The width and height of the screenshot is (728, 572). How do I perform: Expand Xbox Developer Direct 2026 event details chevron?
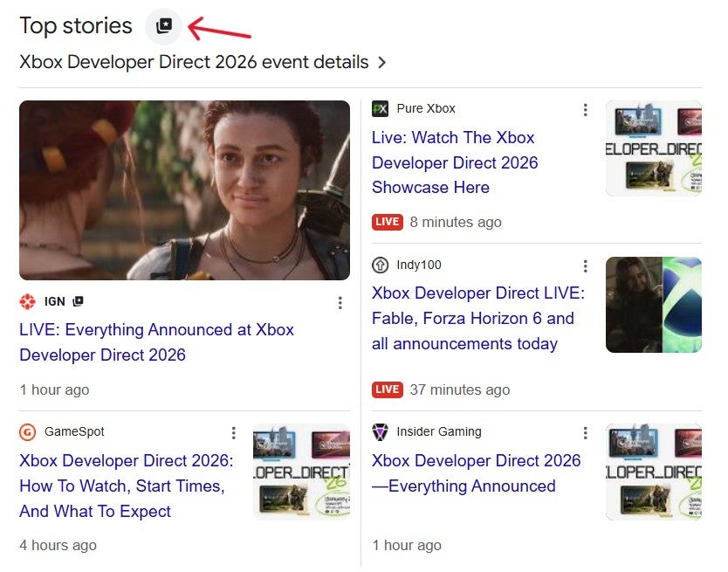(381, 63)
